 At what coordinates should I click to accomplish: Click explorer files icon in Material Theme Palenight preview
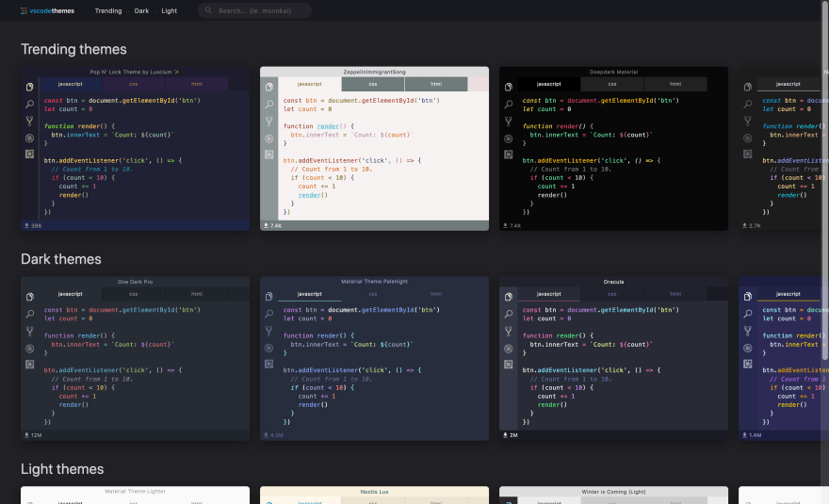pos(269,297)
